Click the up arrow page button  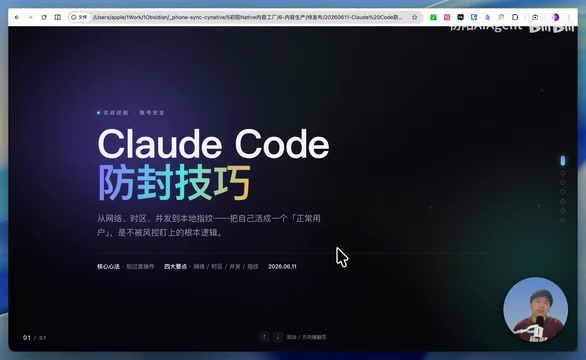tap(264, 337)
